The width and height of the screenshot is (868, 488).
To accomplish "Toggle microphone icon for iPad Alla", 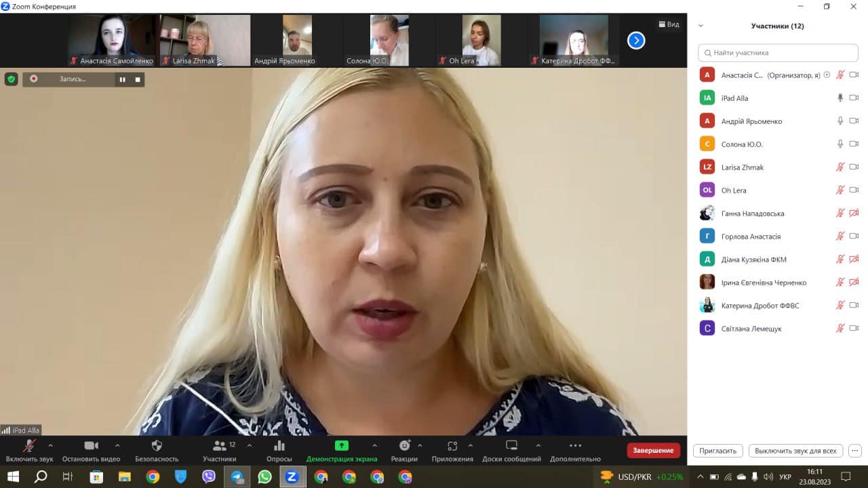I will 840,98.
